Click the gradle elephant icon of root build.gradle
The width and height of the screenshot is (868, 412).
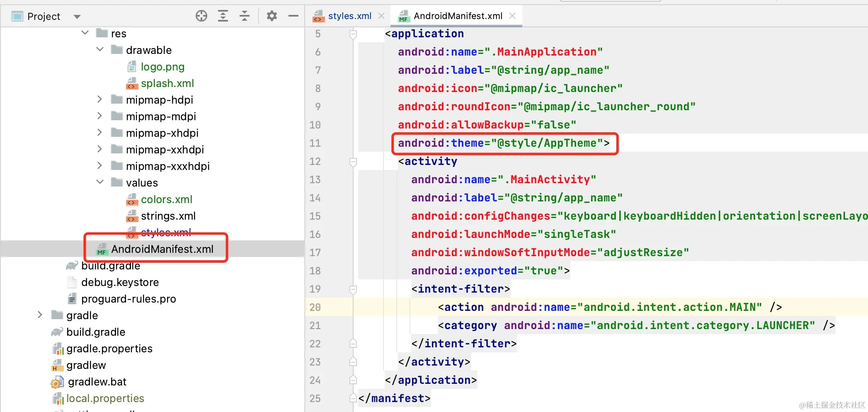[57, 332]
